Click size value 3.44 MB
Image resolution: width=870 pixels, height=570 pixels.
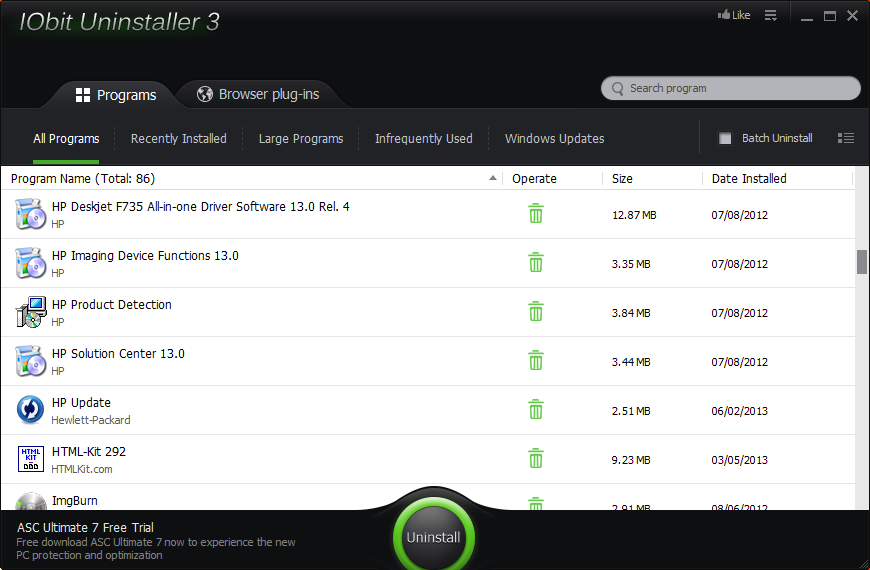tap(631, 362)
